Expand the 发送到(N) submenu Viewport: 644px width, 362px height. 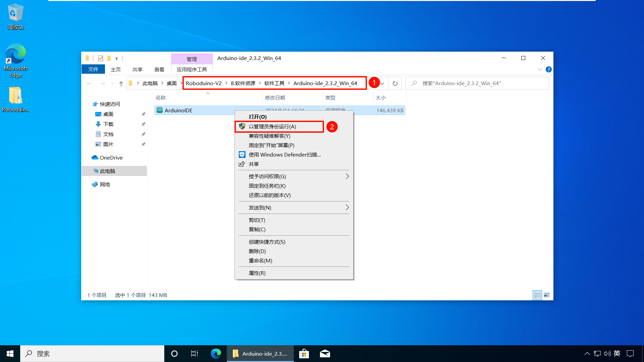coord(294,208)
